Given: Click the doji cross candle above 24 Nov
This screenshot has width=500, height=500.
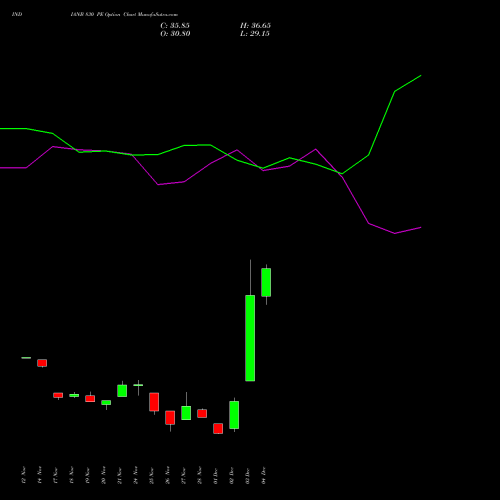Looking at the screenshot, I should click(138, 385).
